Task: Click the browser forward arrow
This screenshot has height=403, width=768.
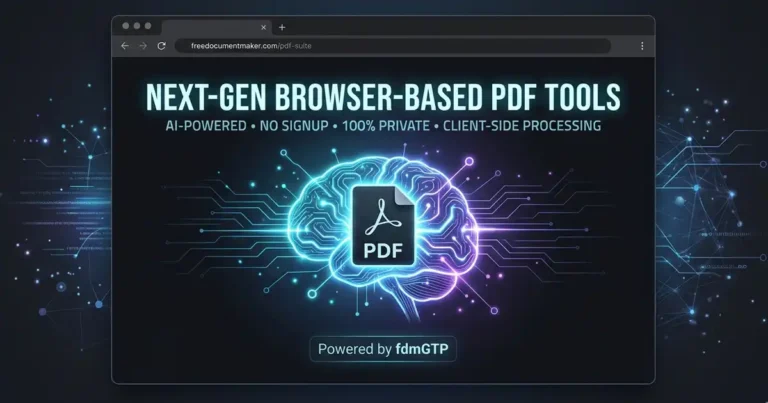Action: click(x=143, y=46)
